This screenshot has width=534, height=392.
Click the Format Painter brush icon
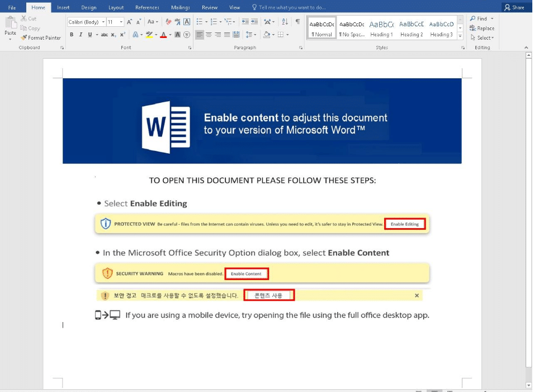[24, 37]
